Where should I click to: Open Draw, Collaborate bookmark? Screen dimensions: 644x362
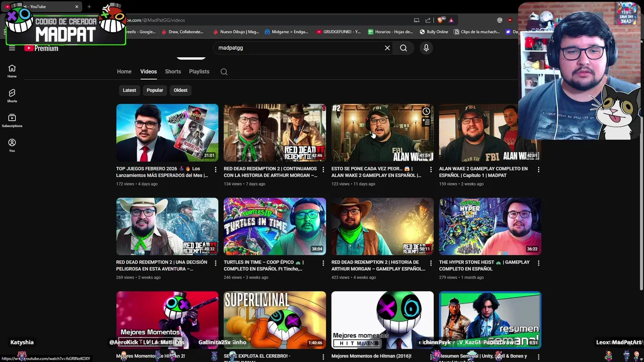(x=182, y=32)
